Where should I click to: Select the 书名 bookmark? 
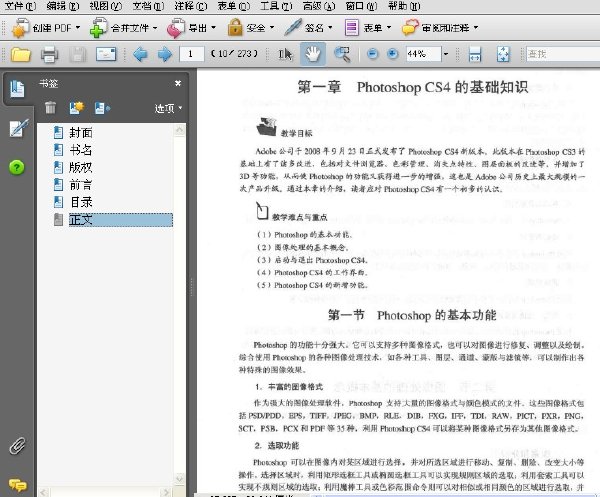tap(81, 150)
